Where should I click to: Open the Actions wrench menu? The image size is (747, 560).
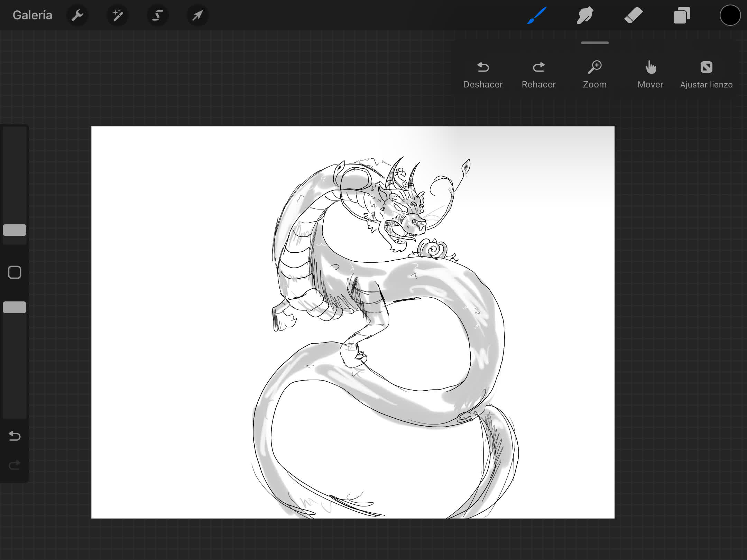(77, 15)
